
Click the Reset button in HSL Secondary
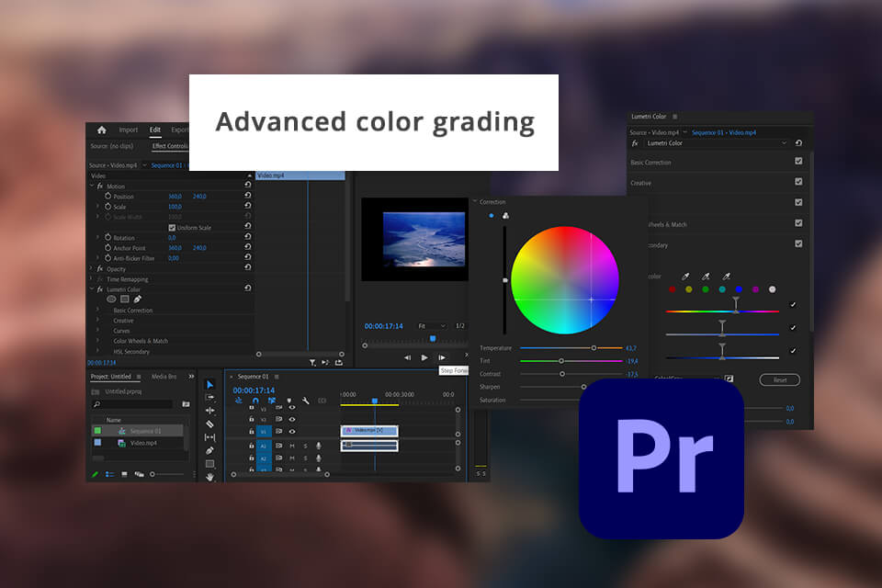[x=780, y=379]
